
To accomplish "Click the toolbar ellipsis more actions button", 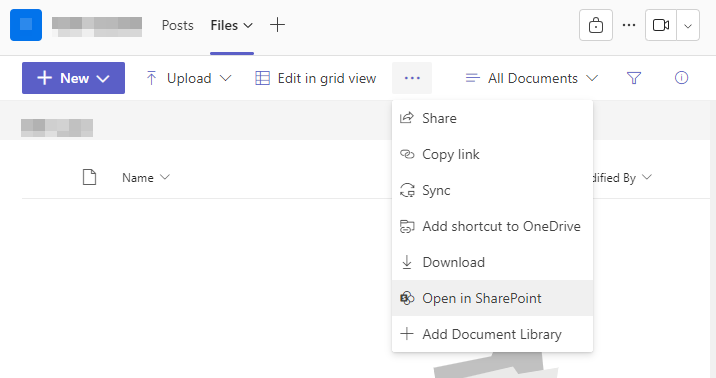I will pyautogui.click(x=412, y=78).
